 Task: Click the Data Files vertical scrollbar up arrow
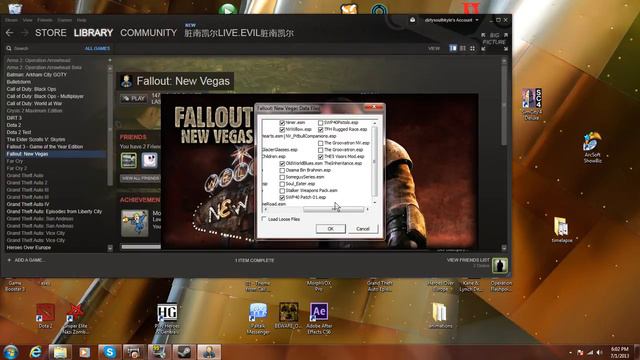coord(375,123)
